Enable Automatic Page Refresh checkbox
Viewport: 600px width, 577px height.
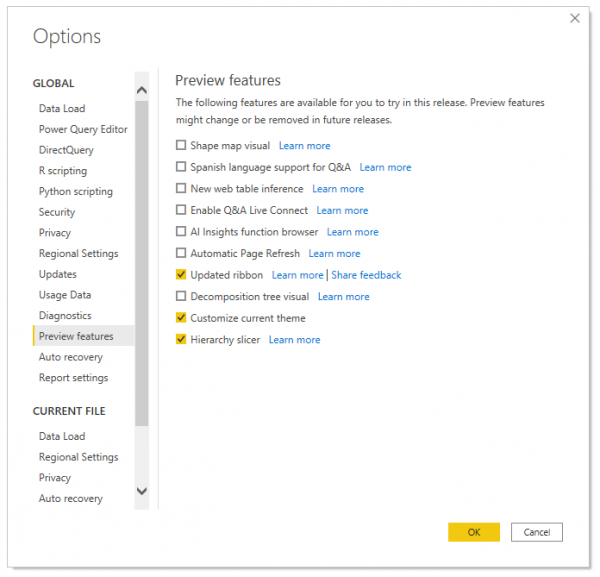181,253
